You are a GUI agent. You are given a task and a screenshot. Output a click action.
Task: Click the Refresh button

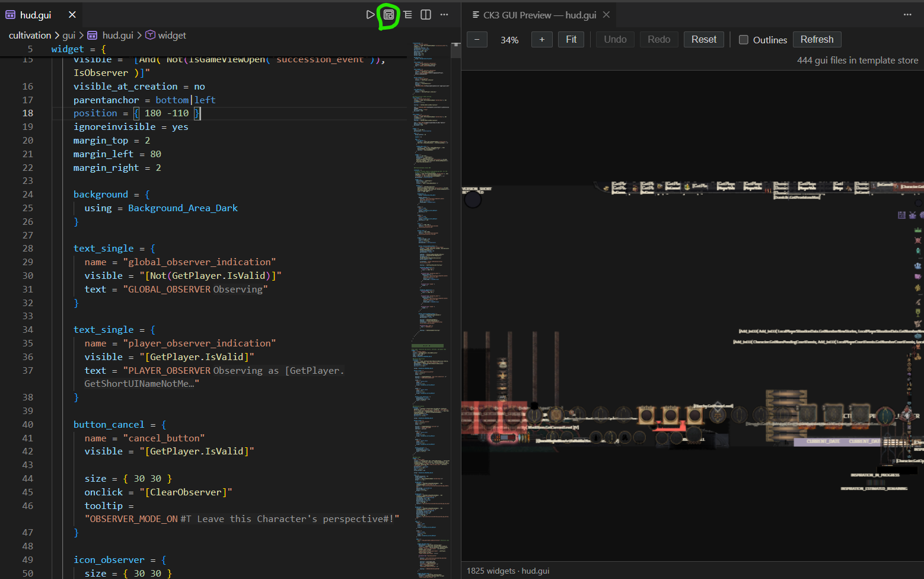click(817, 40)
